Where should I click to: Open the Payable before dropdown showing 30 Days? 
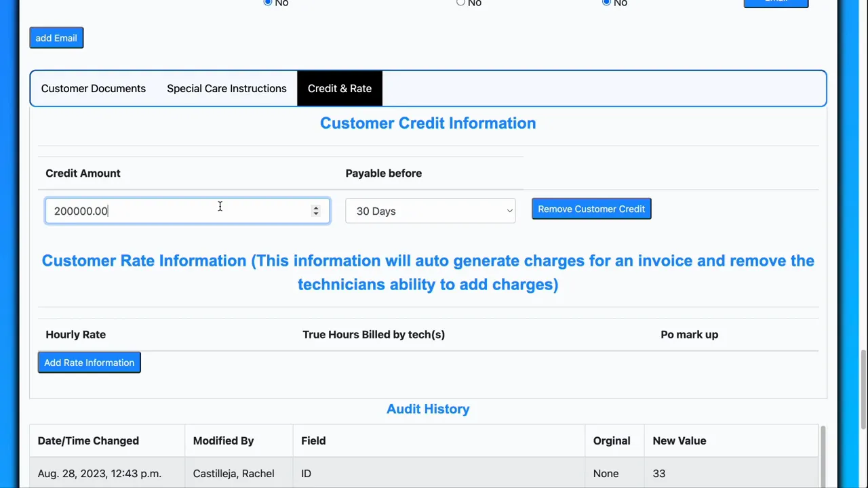431,211
